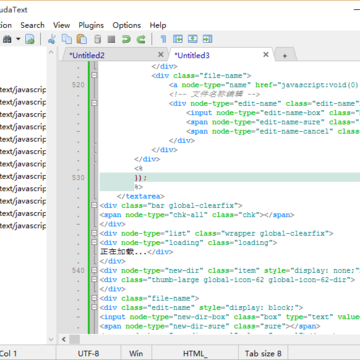Open the Help menu
The height and width of the screenshot is (360, 360).
point(158,25)
